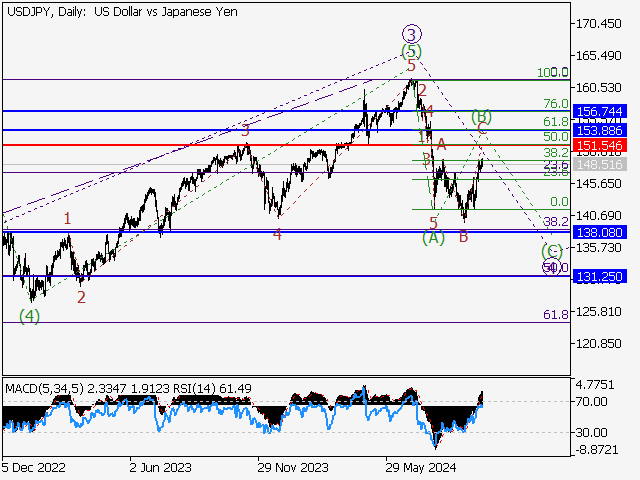Click the 100.0 Fibonacci level label
Viewport: 640px width, 480px height.
tap(553, 73)
